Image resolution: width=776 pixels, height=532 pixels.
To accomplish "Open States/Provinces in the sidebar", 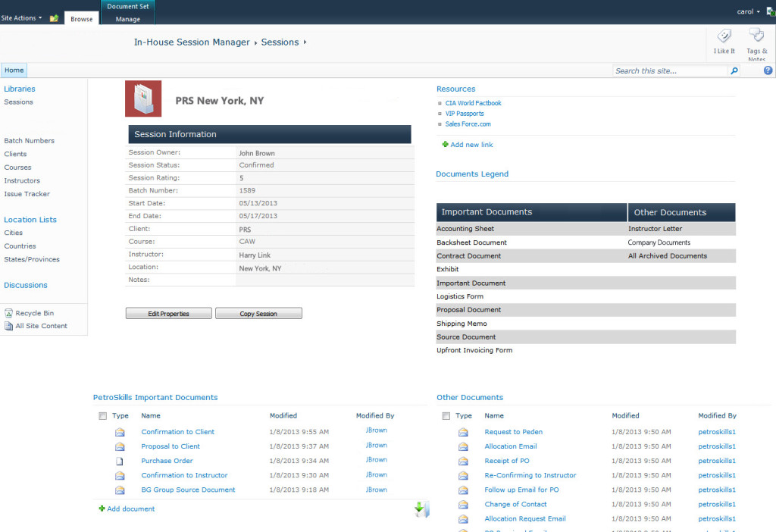I will coord(32,259).
